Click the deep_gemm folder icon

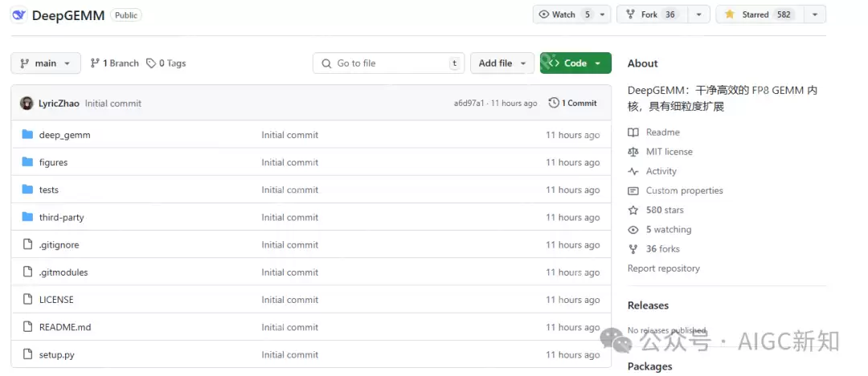(x=27, y=135)
